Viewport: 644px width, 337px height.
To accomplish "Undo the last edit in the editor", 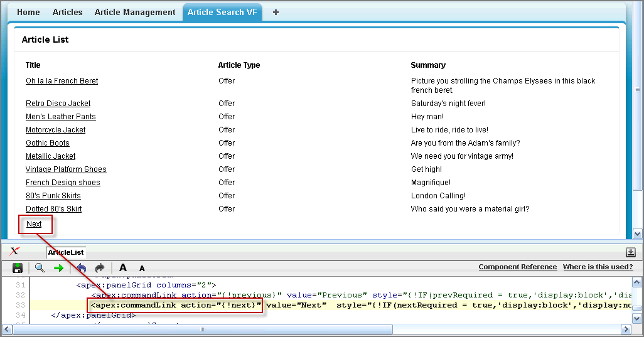I will 82,268.
